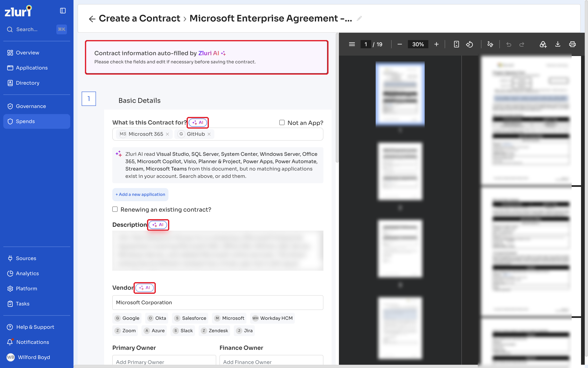
Task: Zoom out the PDF with minus icon
Action: pos(400,44)
